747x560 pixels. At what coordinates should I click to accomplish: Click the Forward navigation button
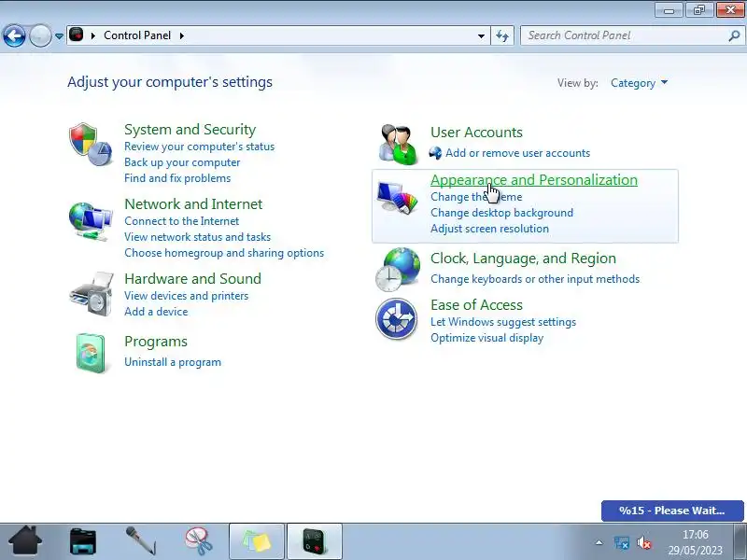point(40,35)
